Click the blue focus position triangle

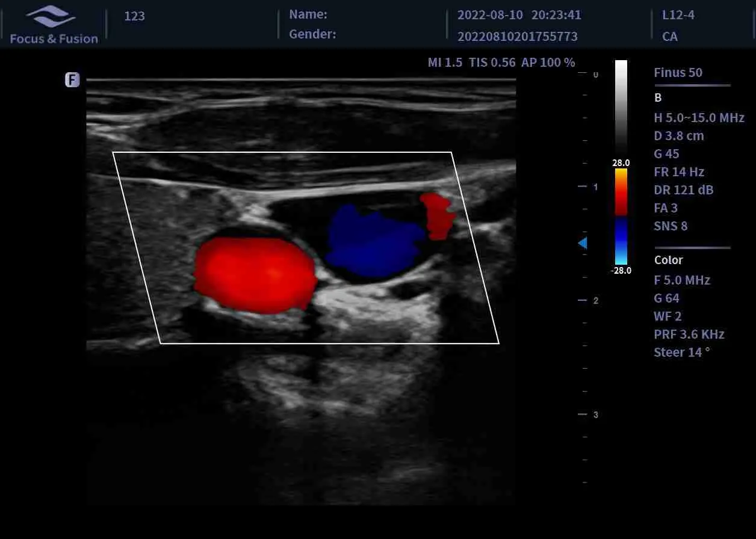[x=582, y=242]
